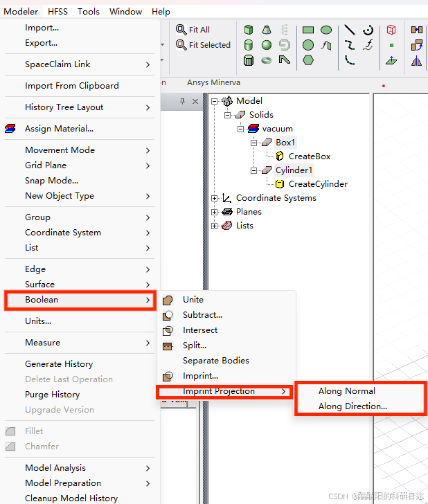
Task: Choose the Draw sphere tool
Action: click(x=266, y=45)
